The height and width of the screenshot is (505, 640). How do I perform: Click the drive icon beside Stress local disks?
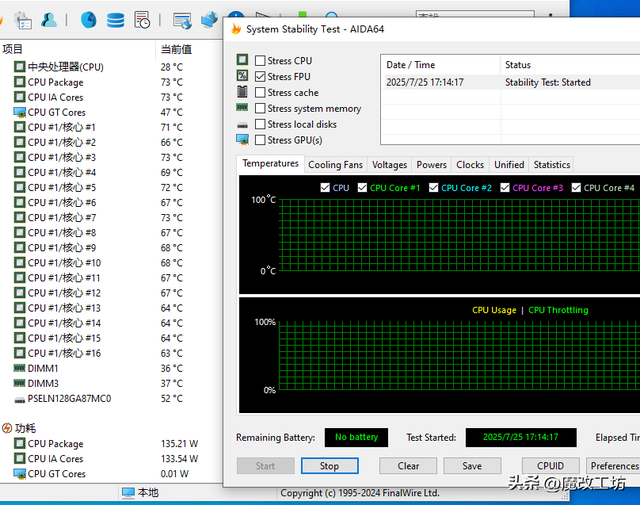pos(242,125)
